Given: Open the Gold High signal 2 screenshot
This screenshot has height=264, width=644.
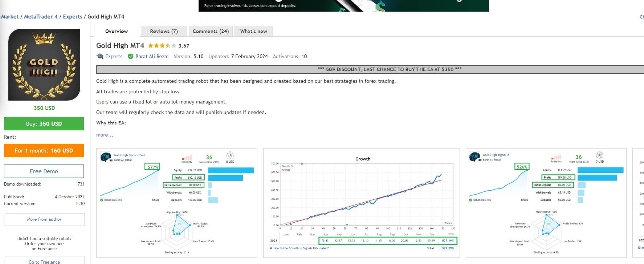Looking at the screenshot, I should (546, 203).
